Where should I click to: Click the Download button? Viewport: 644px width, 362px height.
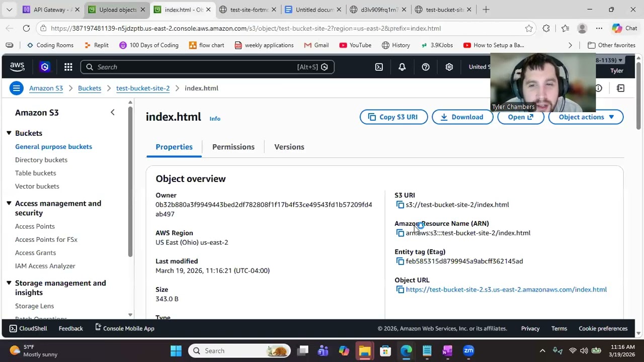(x=462, y=117)
